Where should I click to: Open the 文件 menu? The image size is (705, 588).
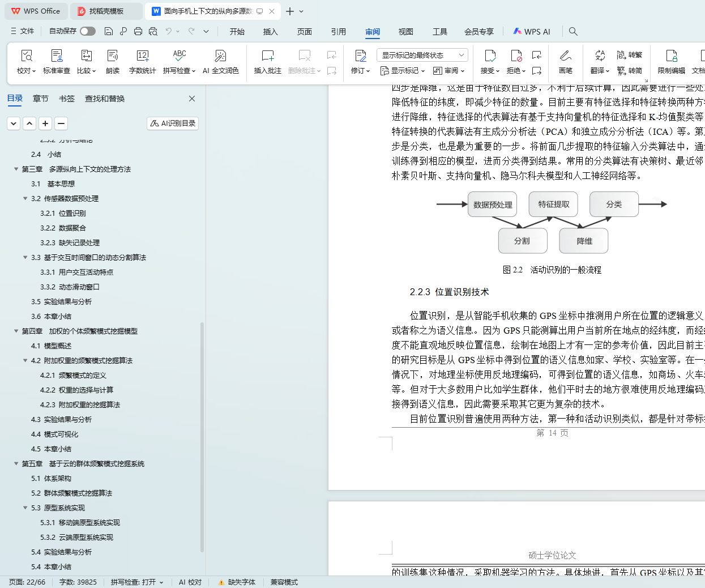(23, 31)
